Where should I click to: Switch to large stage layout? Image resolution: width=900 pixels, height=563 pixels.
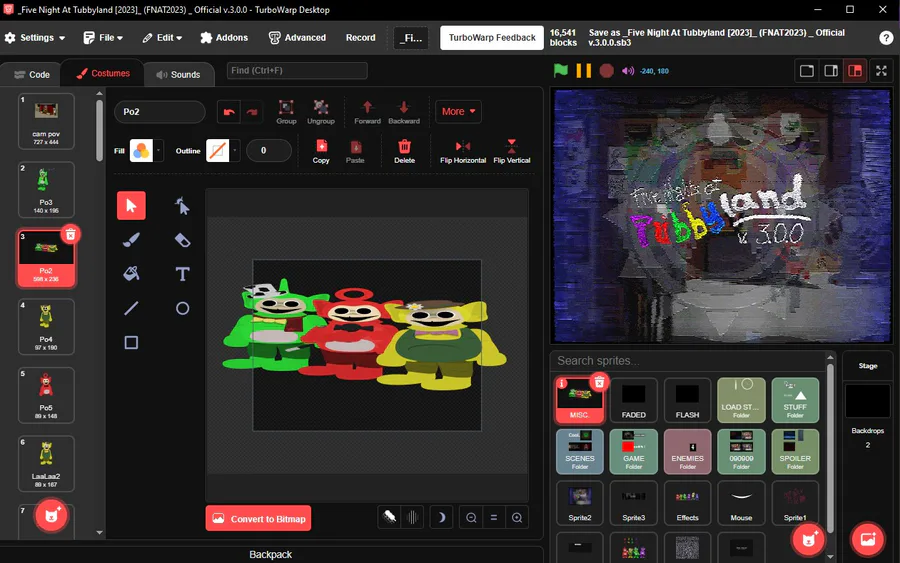831,71
